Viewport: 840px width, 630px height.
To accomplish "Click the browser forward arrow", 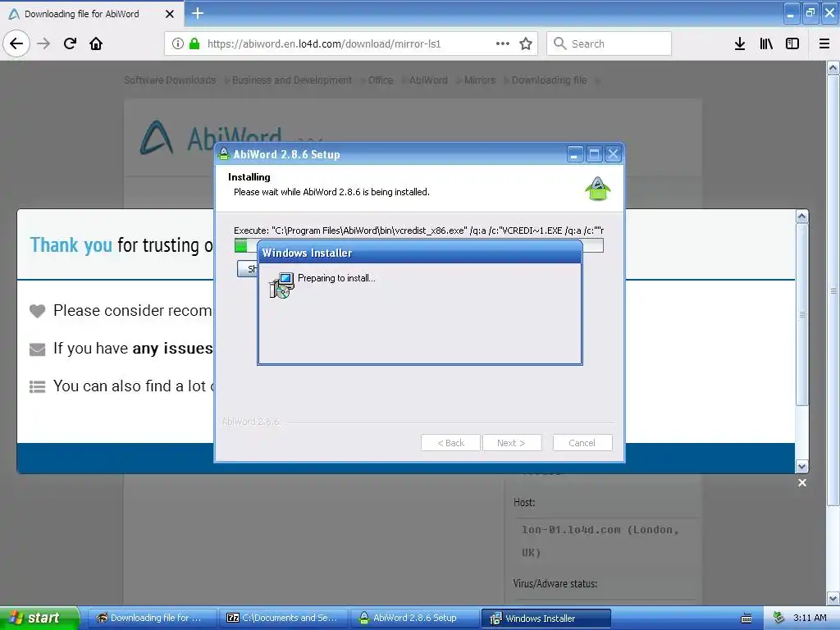I will click(x=43, y=43).
